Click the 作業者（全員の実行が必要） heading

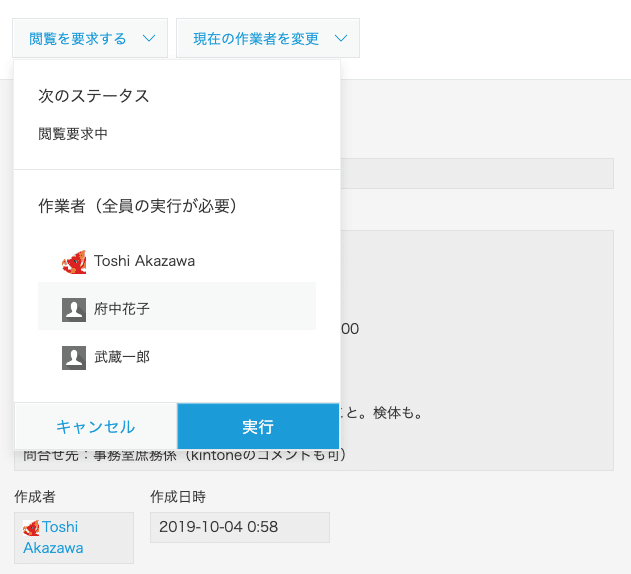click(137, 206)
